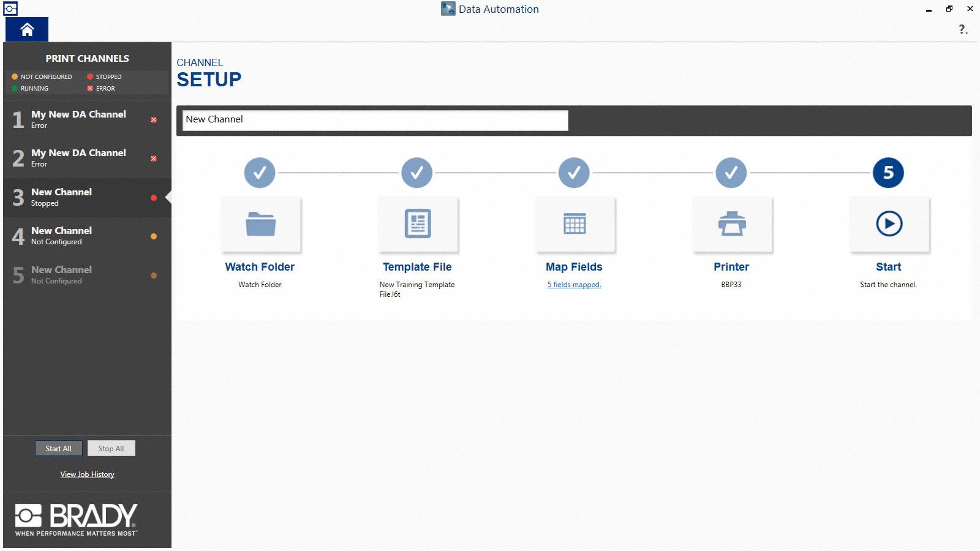The image size is (980, 551).
Task: Go to the home screen via Home icon
Action: [26, 29]
